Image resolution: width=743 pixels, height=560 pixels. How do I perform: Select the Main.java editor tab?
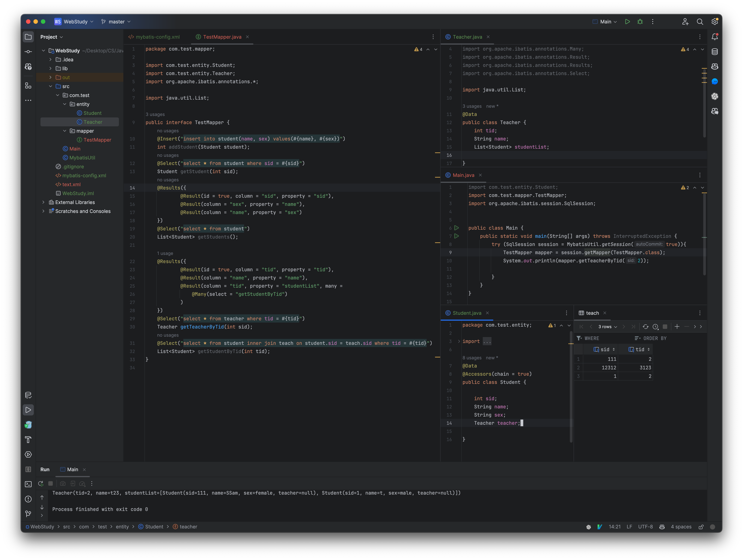(463, 175)
